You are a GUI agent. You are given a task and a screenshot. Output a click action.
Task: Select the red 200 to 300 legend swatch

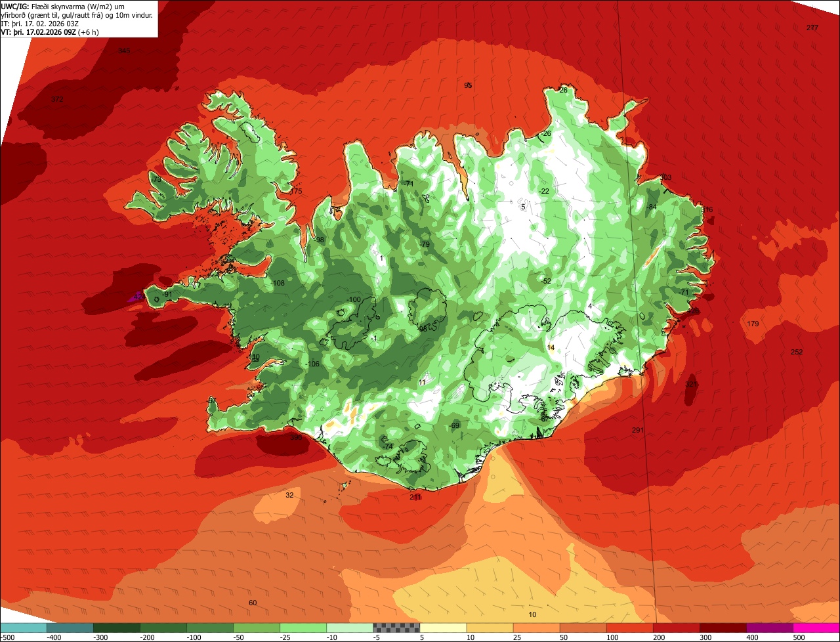676,628
